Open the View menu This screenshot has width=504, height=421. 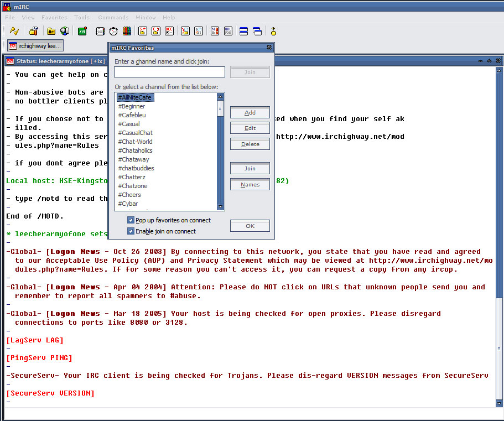point(28,17)
